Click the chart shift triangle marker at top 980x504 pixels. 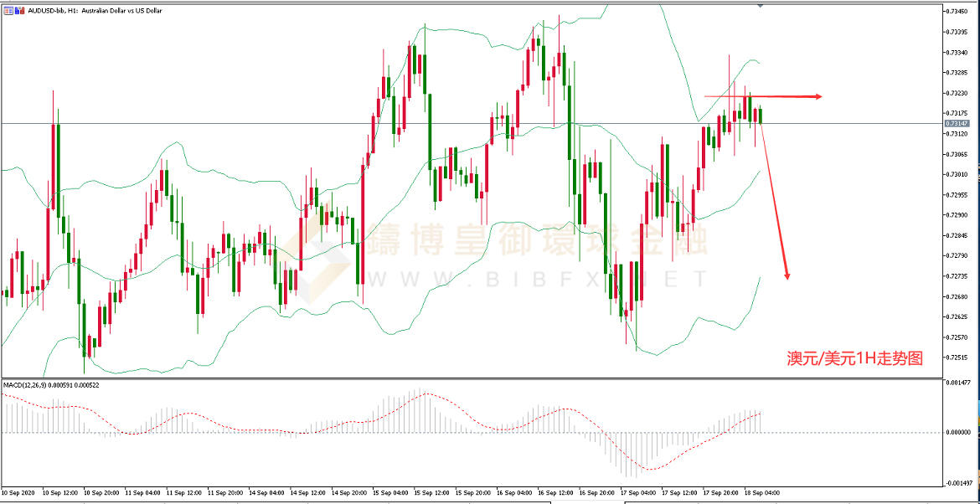(x=761, y=6)
